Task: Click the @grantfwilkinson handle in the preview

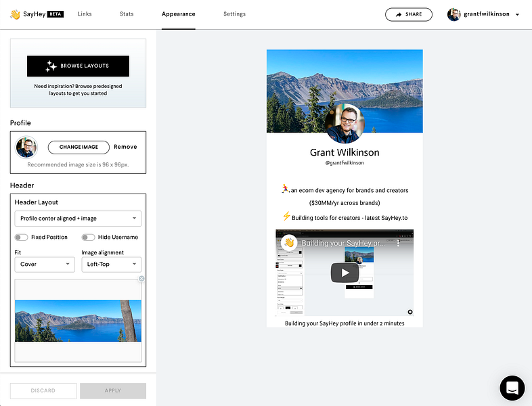Action: point(345,163)
